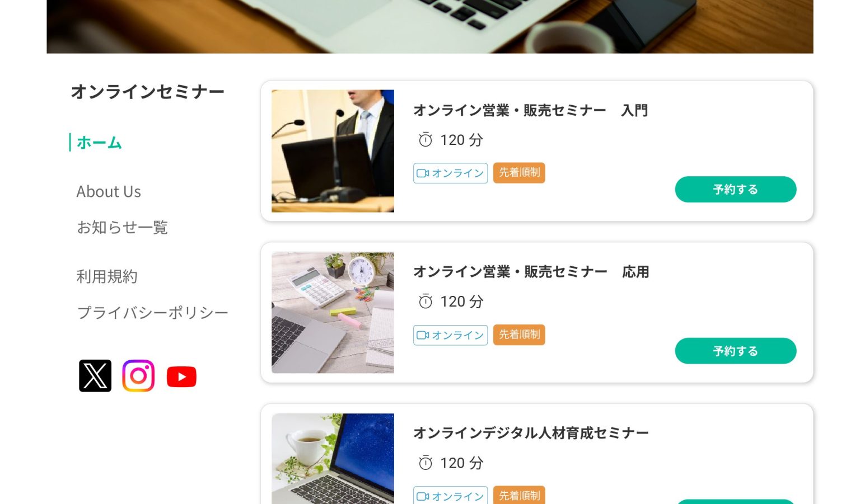
Task: Click the 先着順制 badge on 入門 seminar
Action: (519, 173)
